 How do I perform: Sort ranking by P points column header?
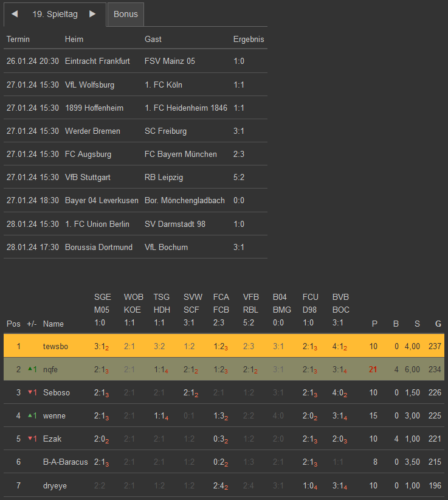(374, 324)
